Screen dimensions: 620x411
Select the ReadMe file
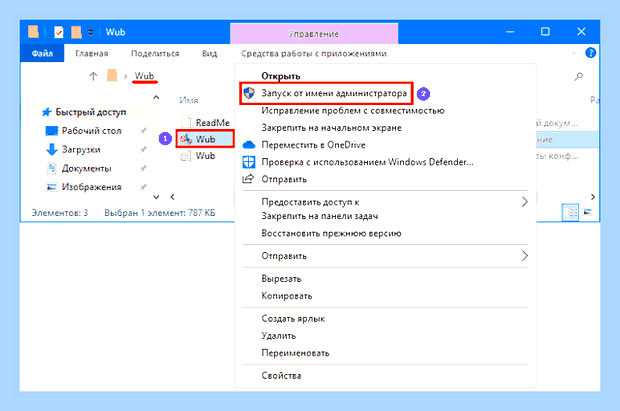pos(206,123)
